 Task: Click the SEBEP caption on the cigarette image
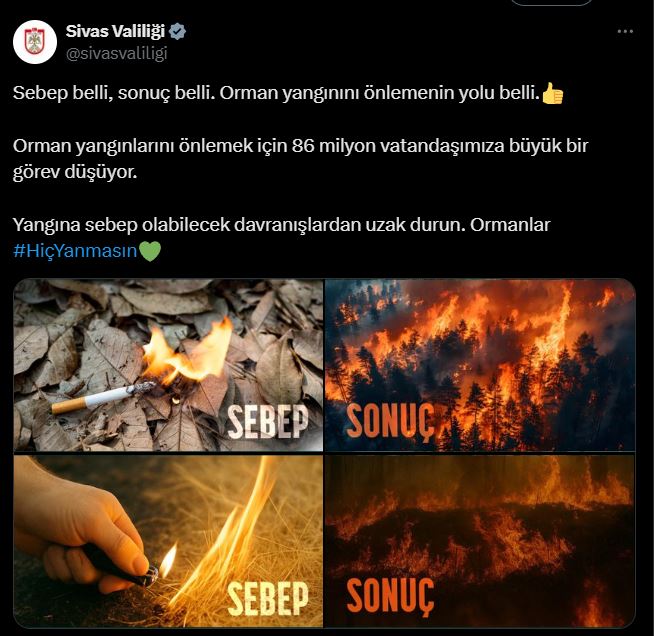point(268,422)
